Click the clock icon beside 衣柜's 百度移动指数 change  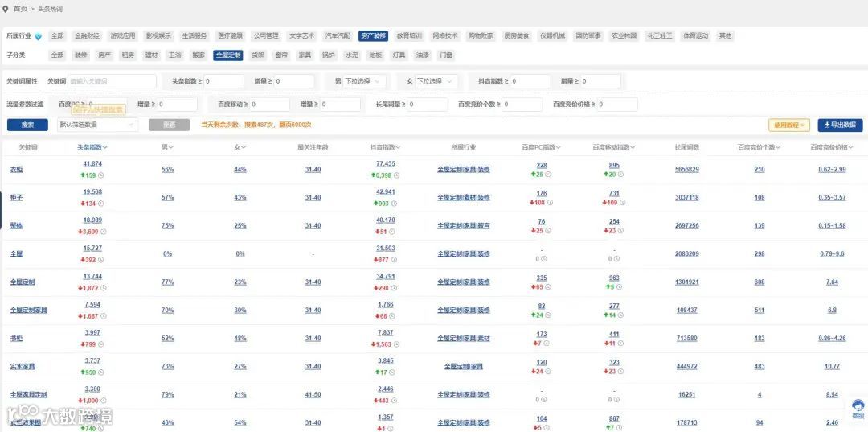tap(620, 175)
